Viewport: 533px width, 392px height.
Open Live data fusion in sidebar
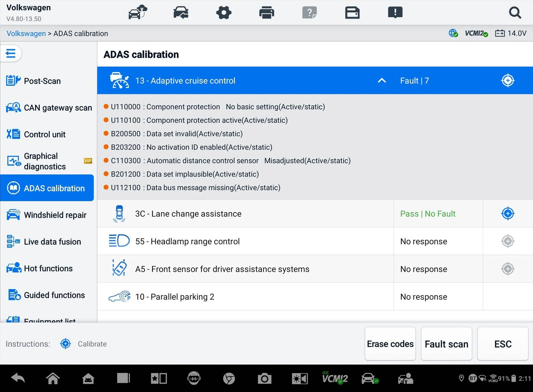click(x=47, y=241)
